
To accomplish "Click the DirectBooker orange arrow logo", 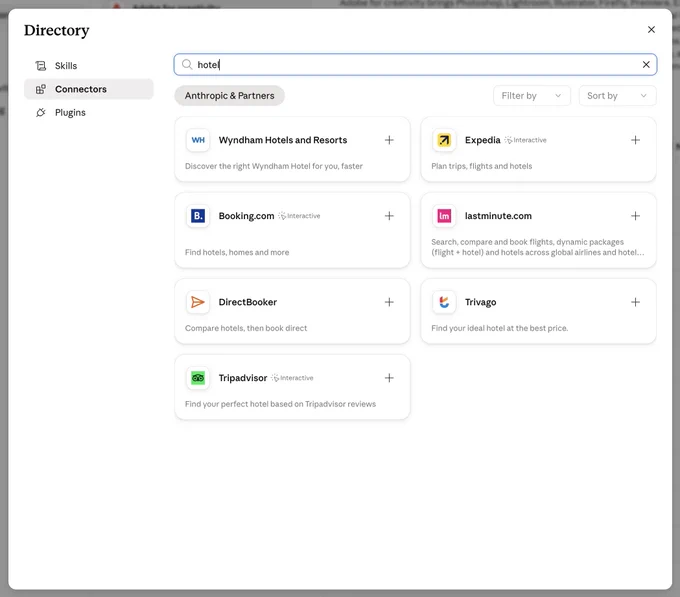I will point(198,302).
